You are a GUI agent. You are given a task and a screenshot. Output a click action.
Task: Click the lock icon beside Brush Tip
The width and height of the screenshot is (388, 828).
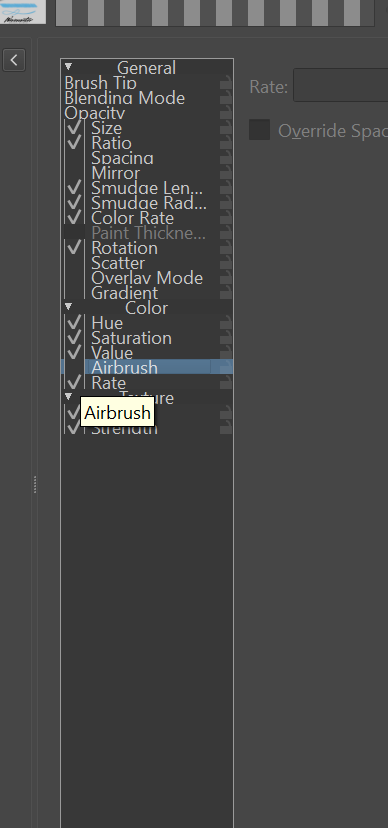tap(226, 83)
